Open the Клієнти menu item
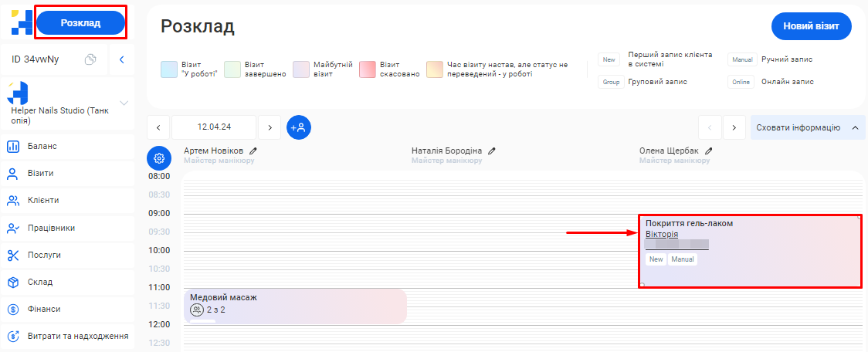This screenshot has height=352, width=868. click(43, 201)
